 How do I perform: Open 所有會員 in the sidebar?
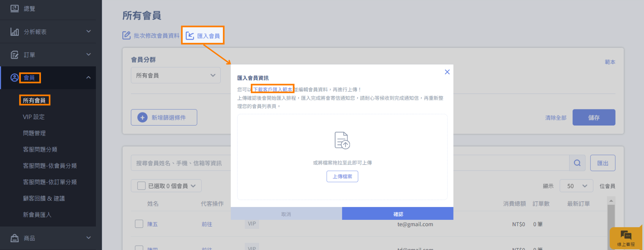click(x=34, y=100)
